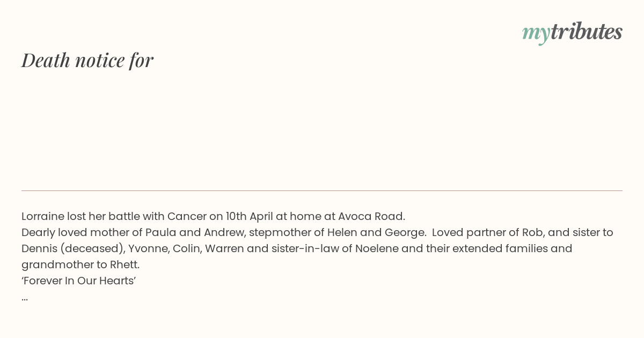The width and height of the screenshot is (644, 338).
Task: Click the words 'Avoca Road'
Action: coord(371,216)
